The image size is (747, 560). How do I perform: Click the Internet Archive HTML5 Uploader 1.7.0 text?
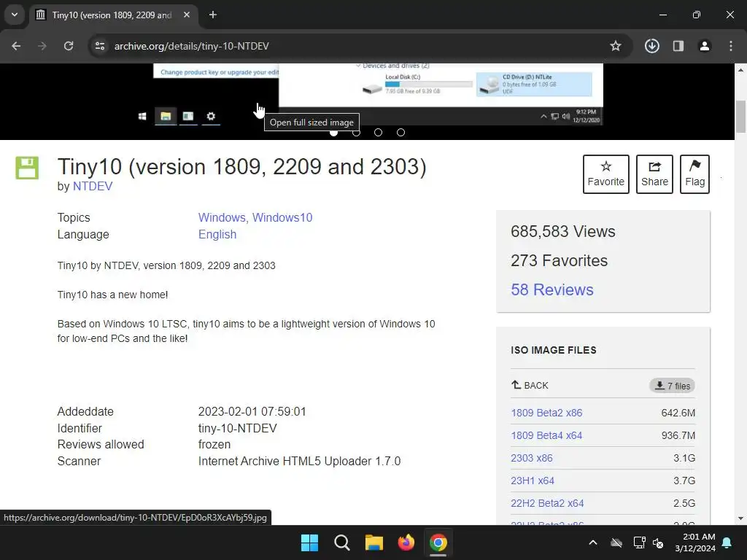(299, 461)
